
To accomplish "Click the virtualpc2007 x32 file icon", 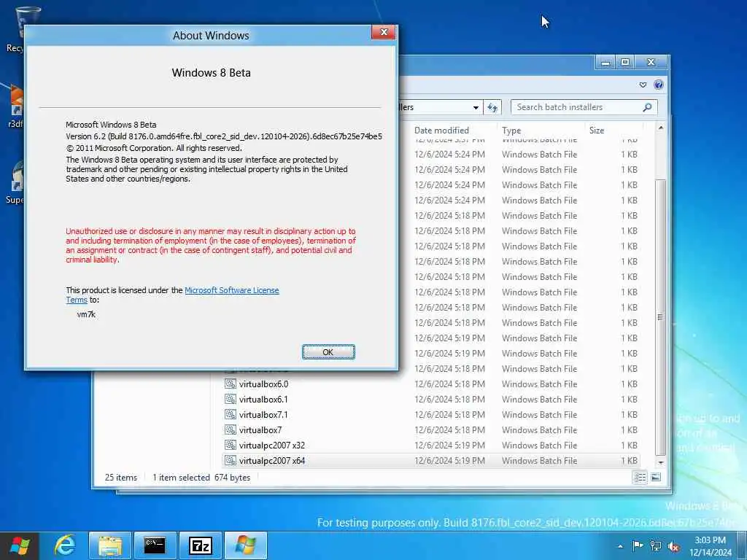I will coord(231,445).
